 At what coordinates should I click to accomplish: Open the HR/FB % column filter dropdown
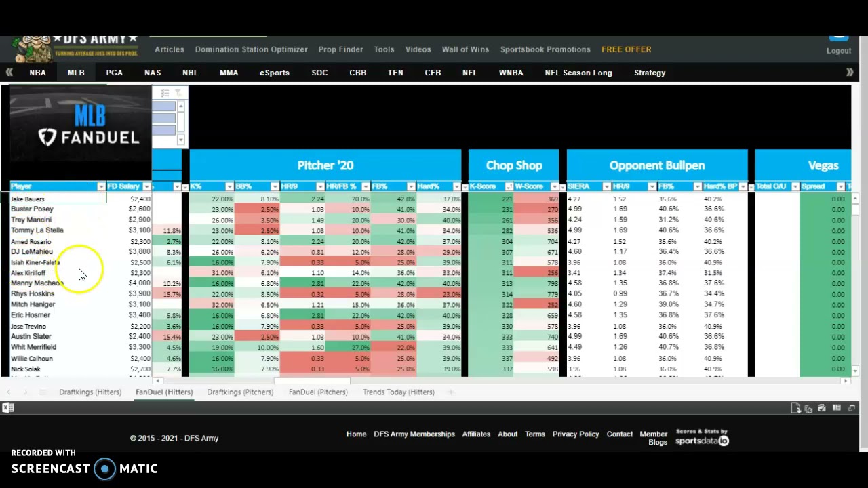366,187
